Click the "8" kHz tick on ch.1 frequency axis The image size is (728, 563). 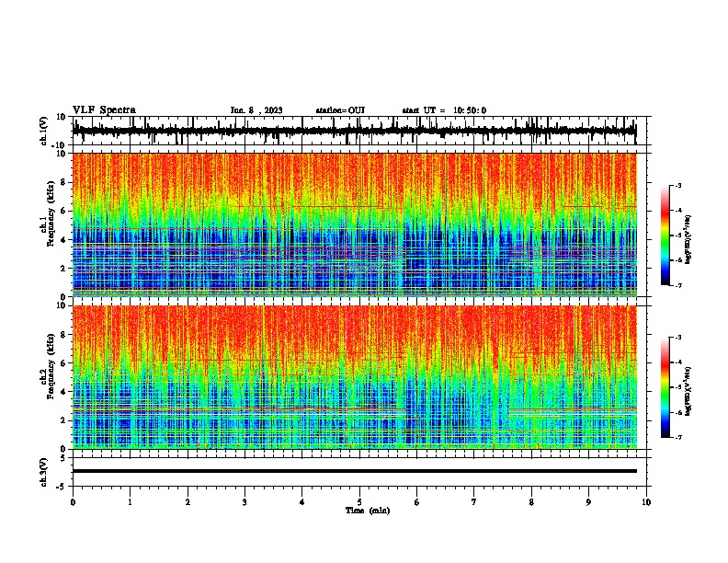[x=64, y=182]
